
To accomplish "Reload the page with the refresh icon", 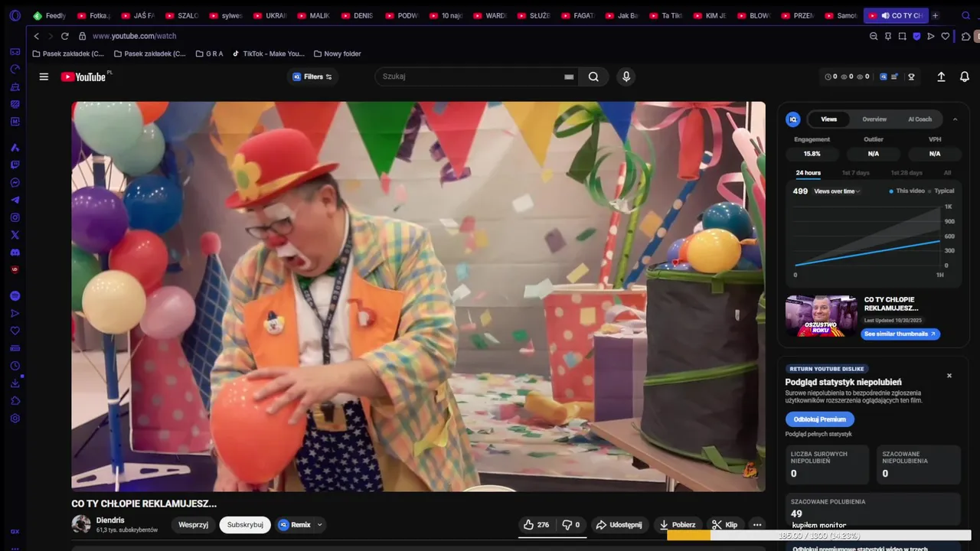I will 64,36.
